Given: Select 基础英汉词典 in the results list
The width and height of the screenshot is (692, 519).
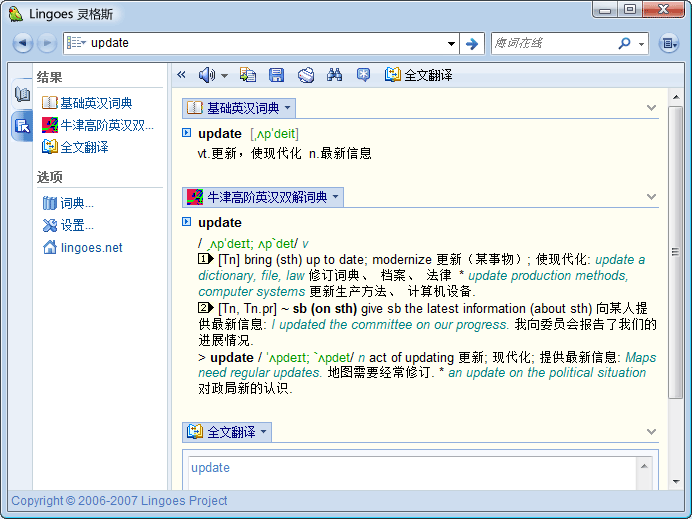Looking at the screenshot, I should point(87,103).
